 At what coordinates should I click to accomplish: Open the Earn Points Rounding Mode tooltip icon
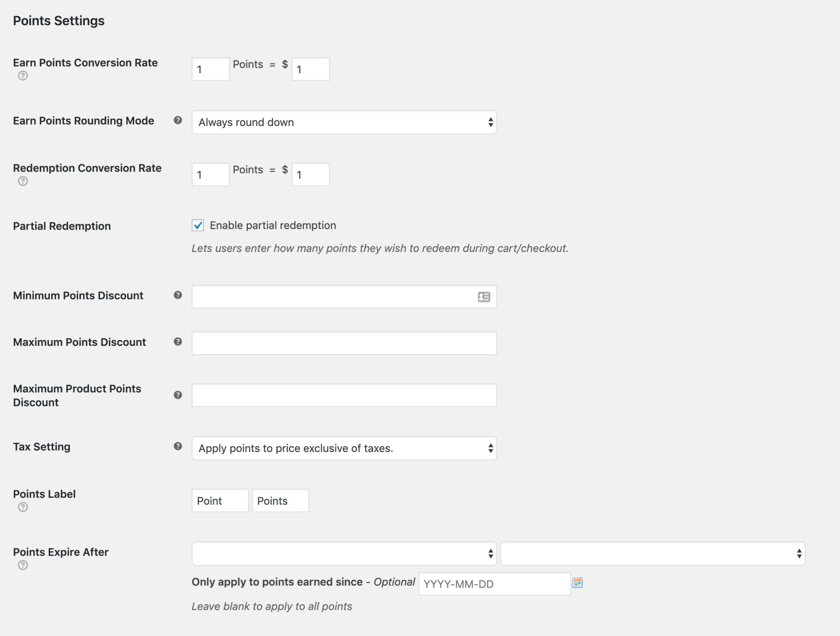click(x=177, y=120)
